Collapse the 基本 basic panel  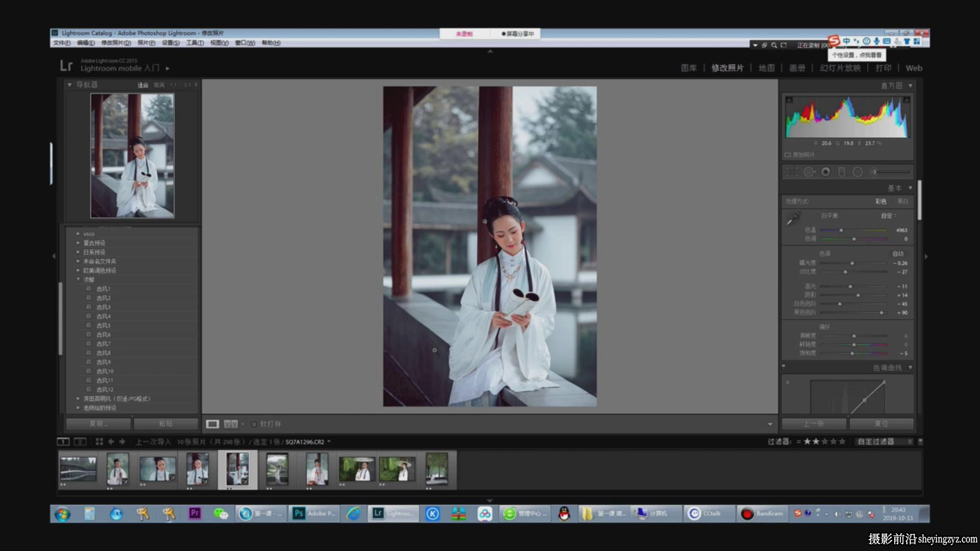[910, 188]
